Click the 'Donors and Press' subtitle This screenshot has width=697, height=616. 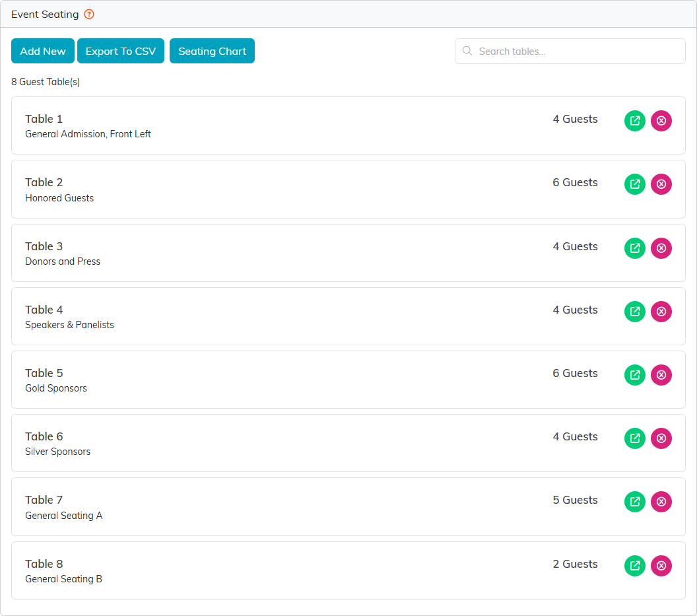click(63, 261)
